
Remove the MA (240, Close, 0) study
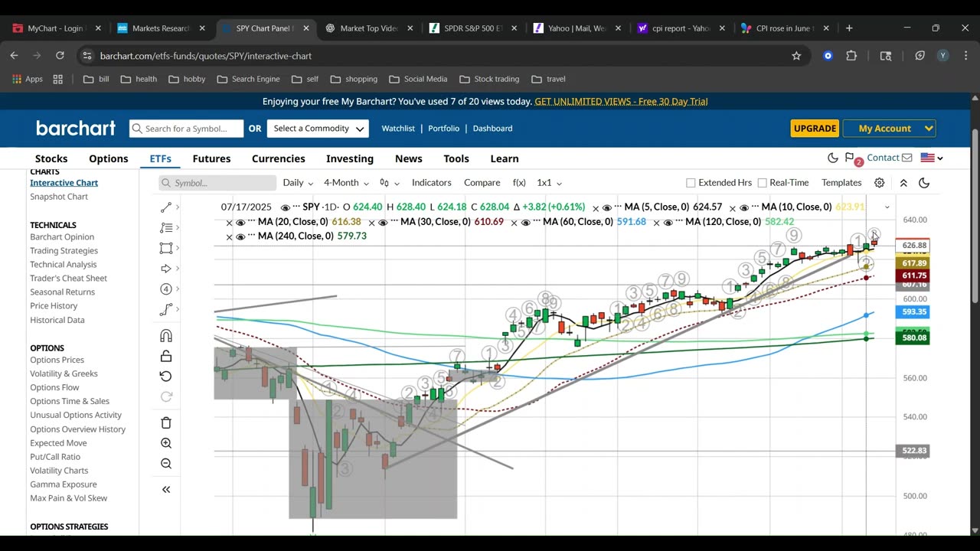(x=229, y=236)
